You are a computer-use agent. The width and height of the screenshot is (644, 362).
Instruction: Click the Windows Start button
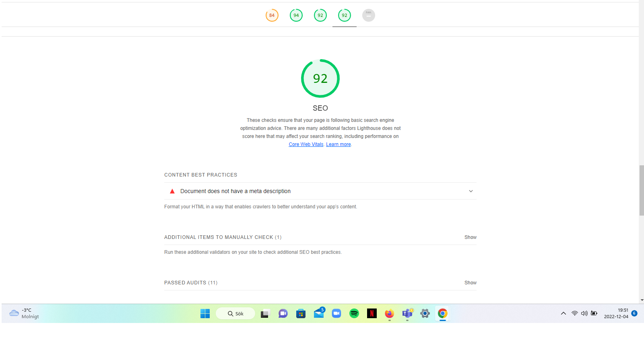[x=205, y=313]
